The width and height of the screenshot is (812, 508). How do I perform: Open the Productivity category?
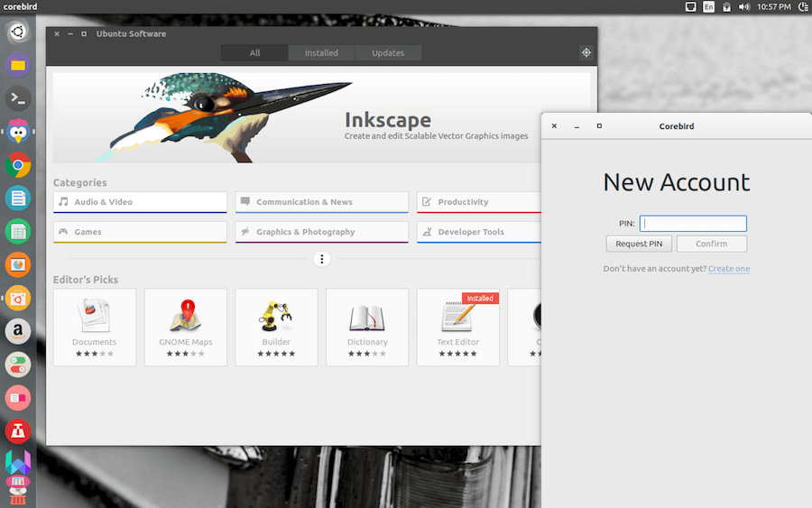(479, 202)
